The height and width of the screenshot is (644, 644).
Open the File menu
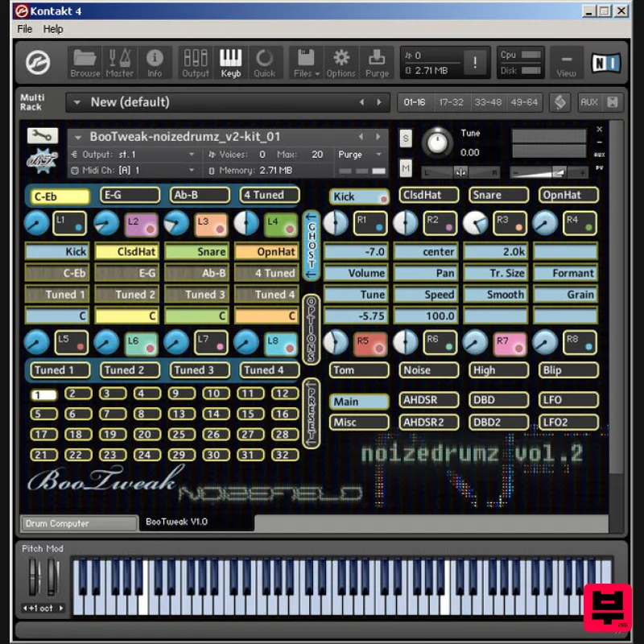[24, 29]
